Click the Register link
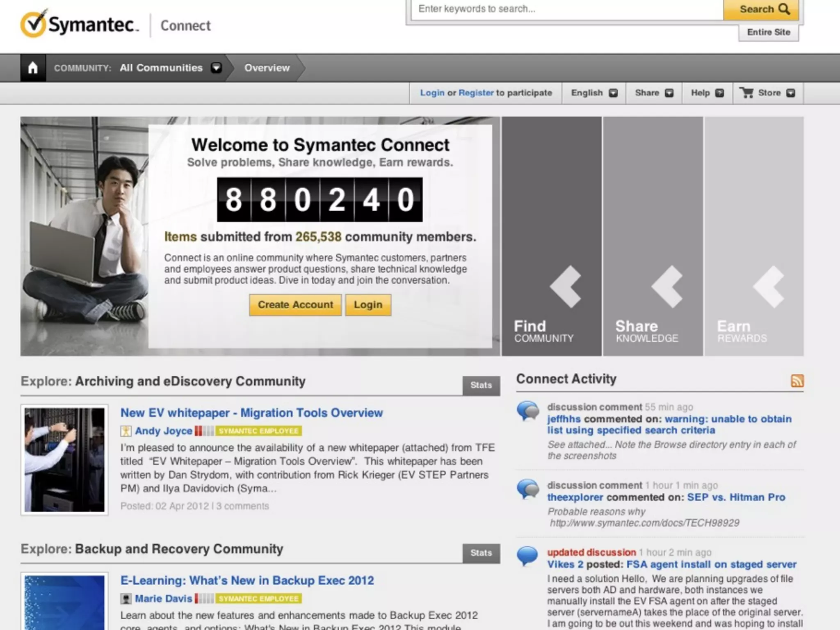Image resolution: width=840 pixels, height=630 pixels. pyautogui.click(x=476, y=93)
